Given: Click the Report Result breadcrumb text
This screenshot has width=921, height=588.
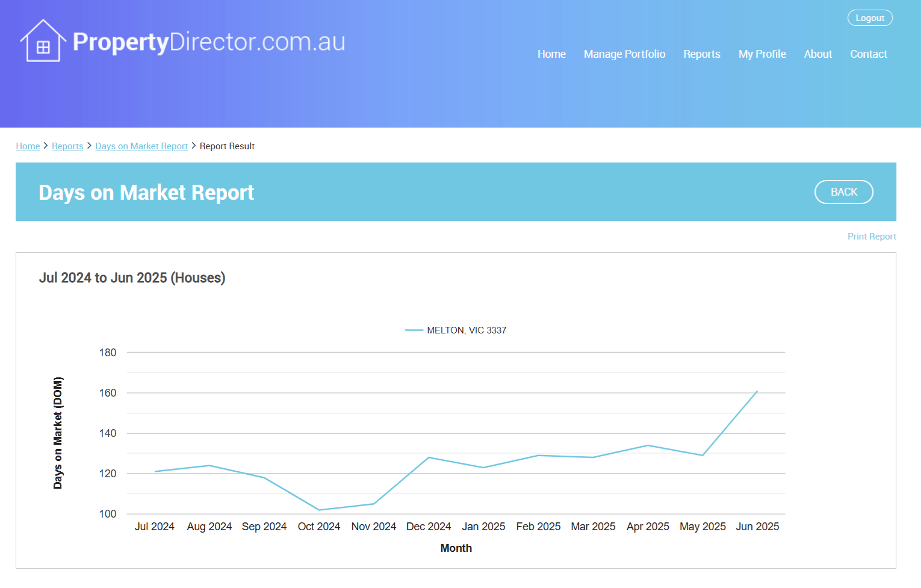Looking at the screenshot, I should click(227, 146).
